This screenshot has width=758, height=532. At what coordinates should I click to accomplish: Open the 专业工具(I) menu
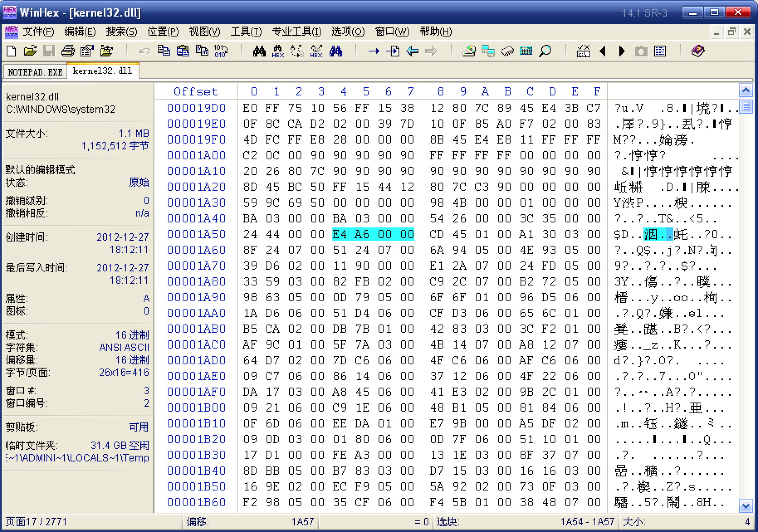click(296, 32)
